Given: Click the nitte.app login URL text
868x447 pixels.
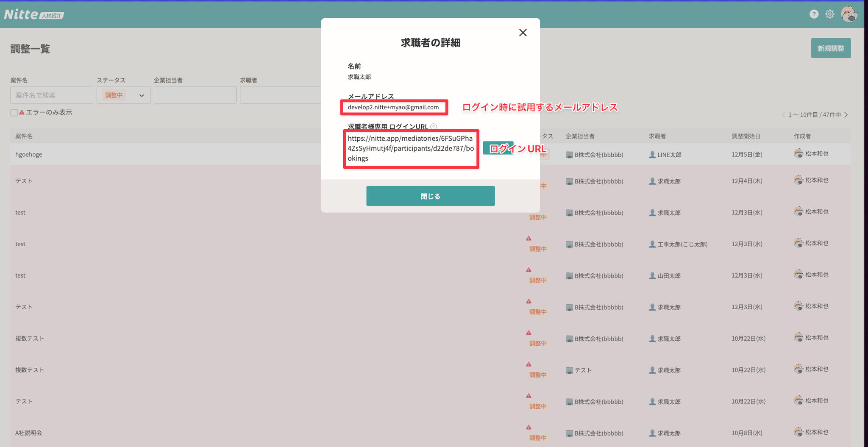Looking at the screenshot, I should (410, 148).
